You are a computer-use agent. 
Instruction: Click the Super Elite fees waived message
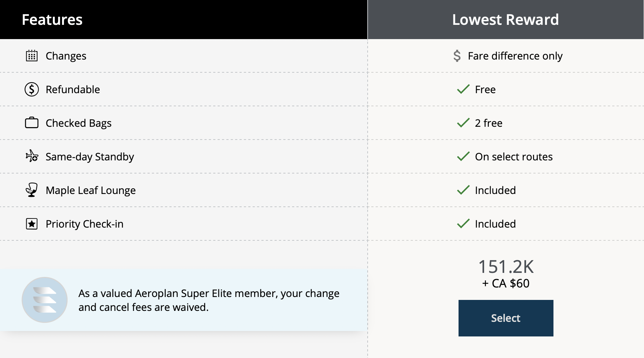[209, 300]
